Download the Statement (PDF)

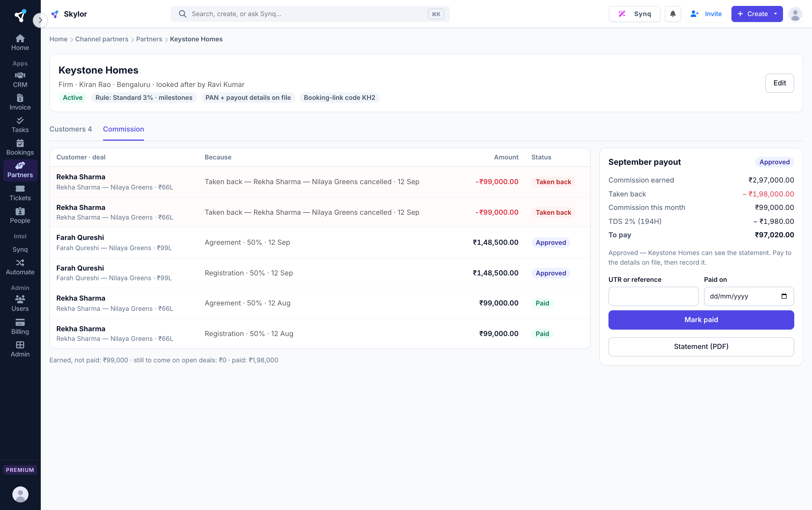pos(701,347)
